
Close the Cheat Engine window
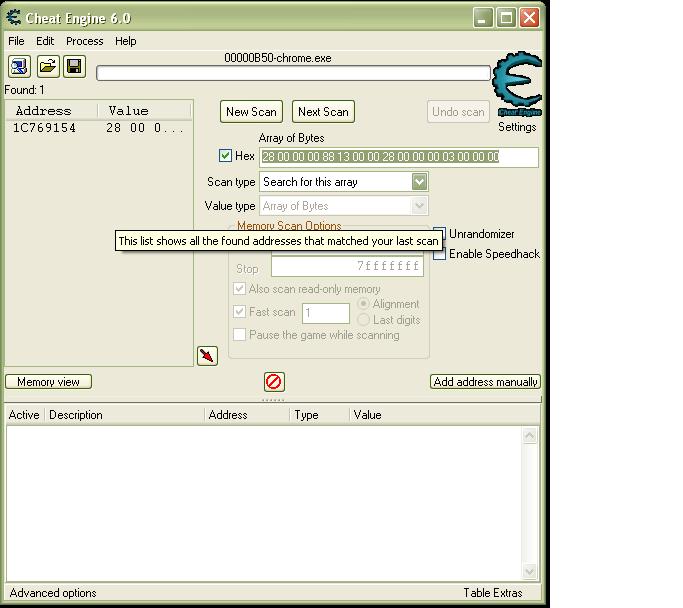point(530,18)
